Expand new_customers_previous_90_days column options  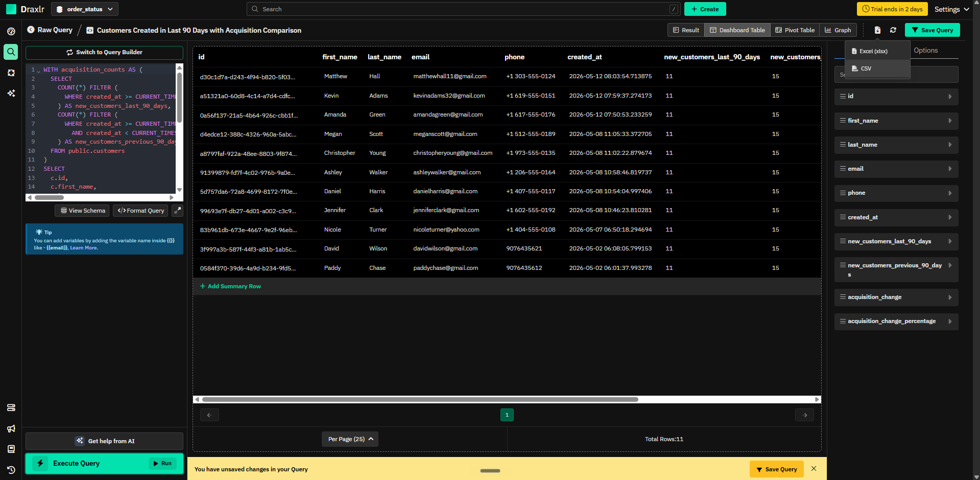click(x=950, y=265)
